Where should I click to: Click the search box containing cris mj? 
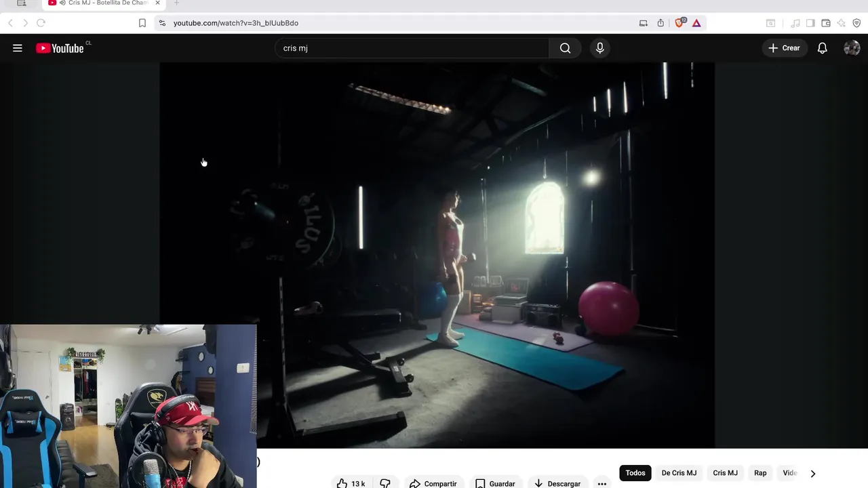412,48
